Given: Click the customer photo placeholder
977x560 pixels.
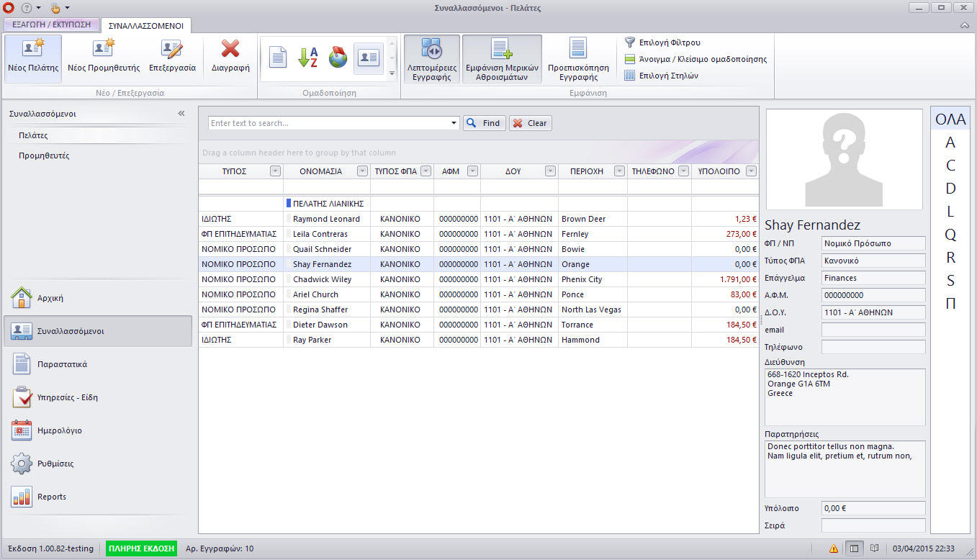Looking at the screenshot, I should point(845,160).
